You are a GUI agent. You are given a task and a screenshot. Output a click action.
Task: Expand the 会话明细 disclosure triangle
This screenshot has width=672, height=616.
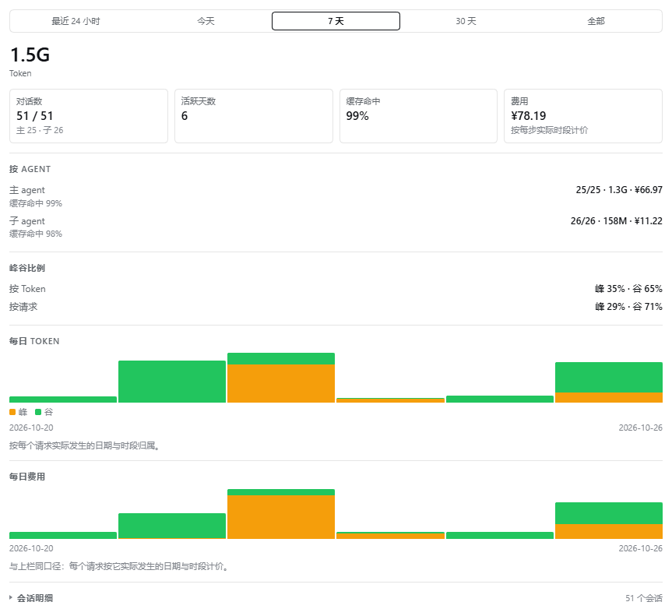[x=11, y=597]
